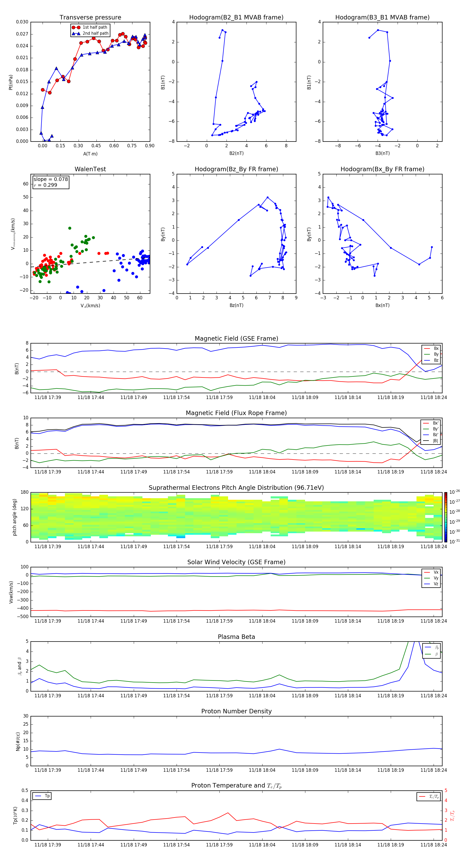The height and width of the screenshot is (868, 473).
Task: Click the Pt(nPa) y-axis label
Action: tap(11, 82)
